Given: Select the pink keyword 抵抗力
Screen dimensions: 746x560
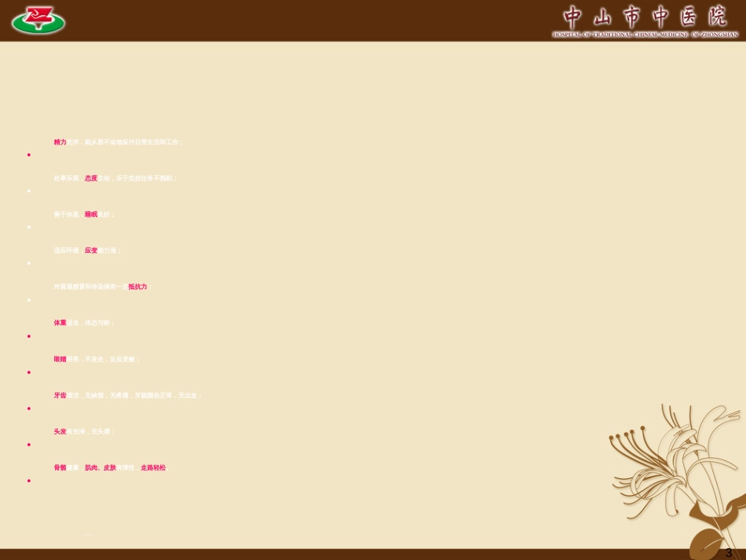Looking at the screenshot, I should (x=137, y=287).
